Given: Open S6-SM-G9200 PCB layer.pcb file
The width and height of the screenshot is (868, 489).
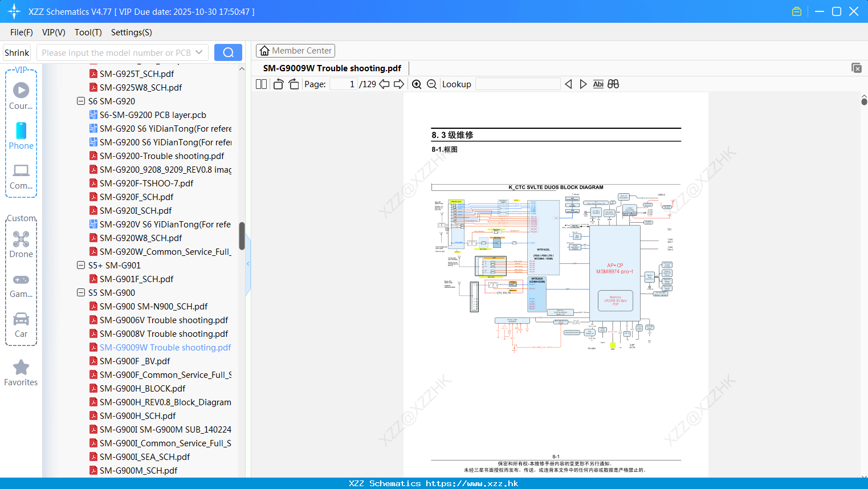Looking at the screenshot, I should 153,115.
